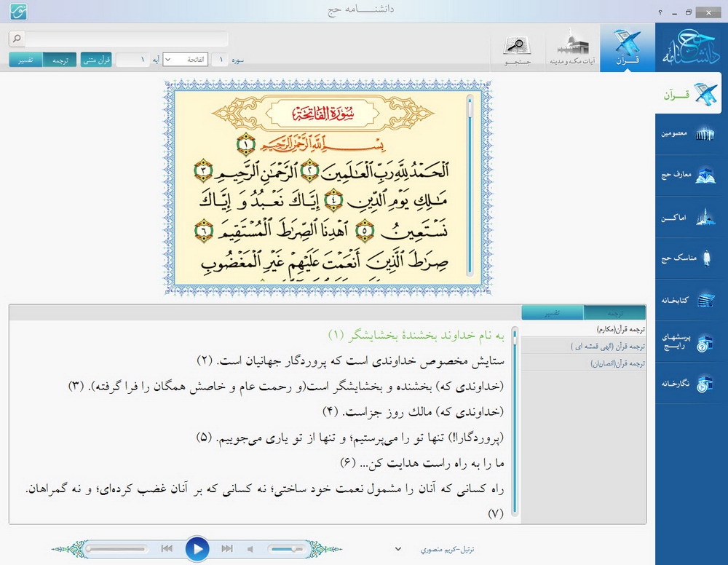Select translation line ending with (۲)
This screenshot has height=565, width=728.
click(351, 360)
